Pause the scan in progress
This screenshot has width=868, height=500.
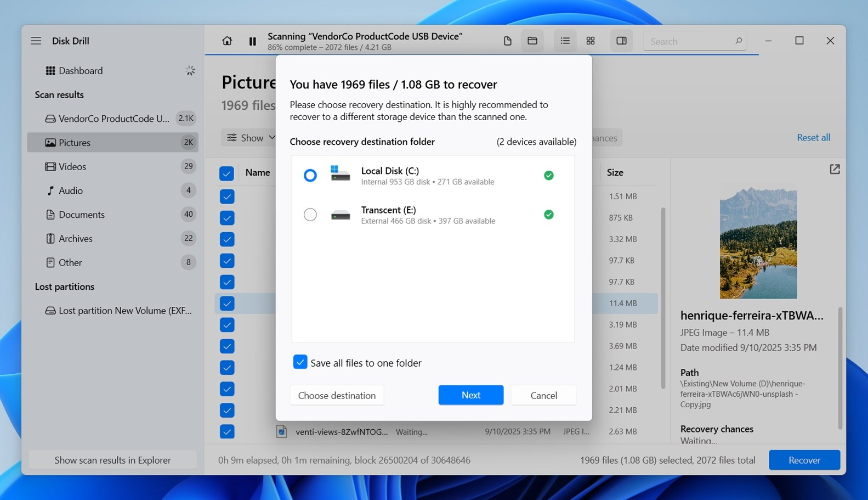[x=252, y=41]
